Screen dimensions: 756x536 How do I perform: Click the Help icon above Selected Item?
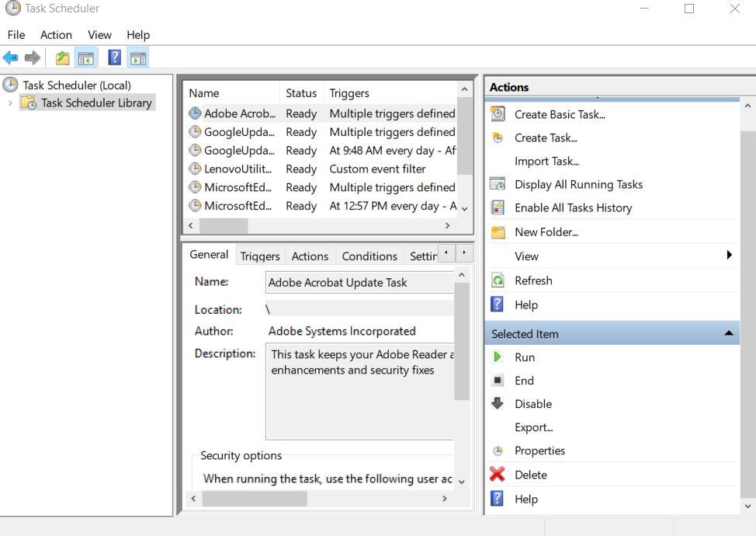pos(497,304)
